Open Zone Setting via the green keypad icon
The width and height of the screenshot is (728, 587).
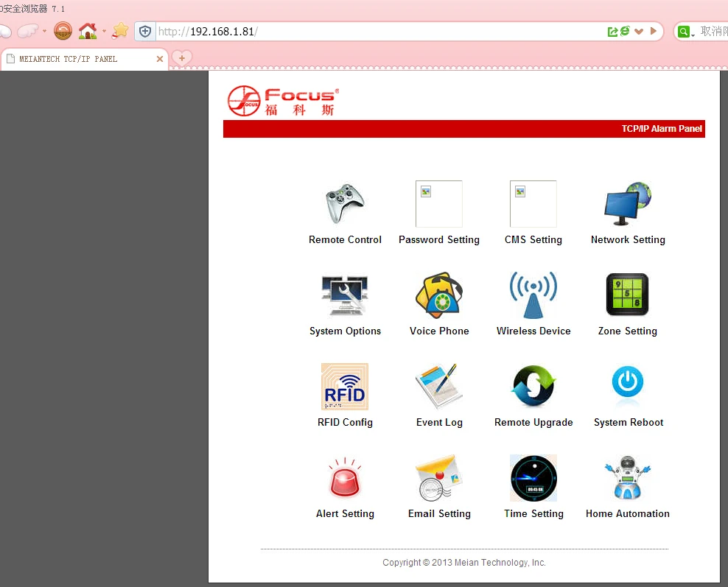(627, 294)
